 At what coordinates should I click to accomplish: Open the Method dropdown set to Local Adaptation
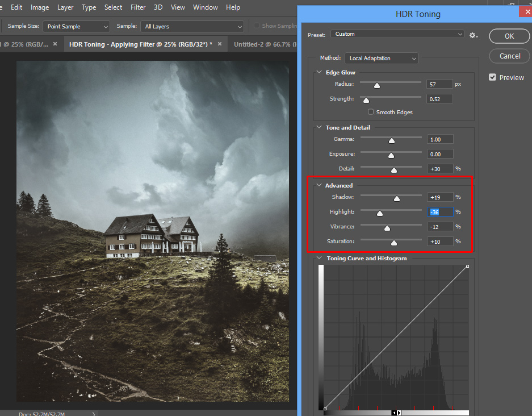coord(381,58)
